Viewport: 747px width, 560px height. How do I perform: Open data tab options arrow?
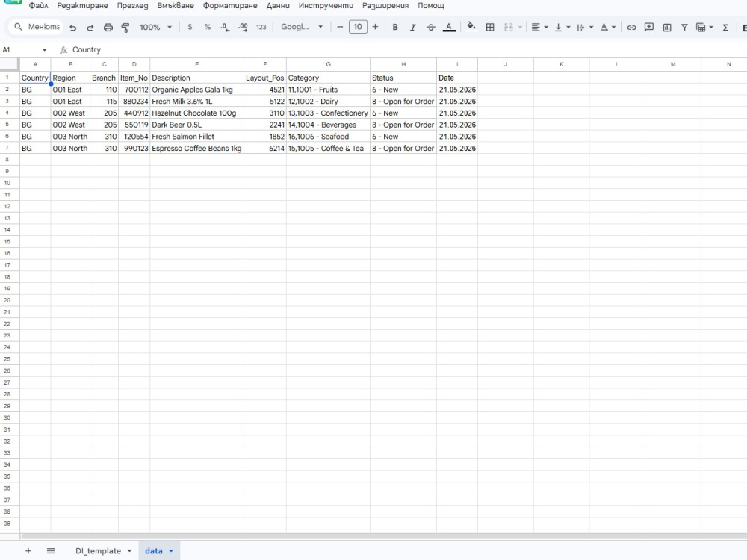point(171,551)
